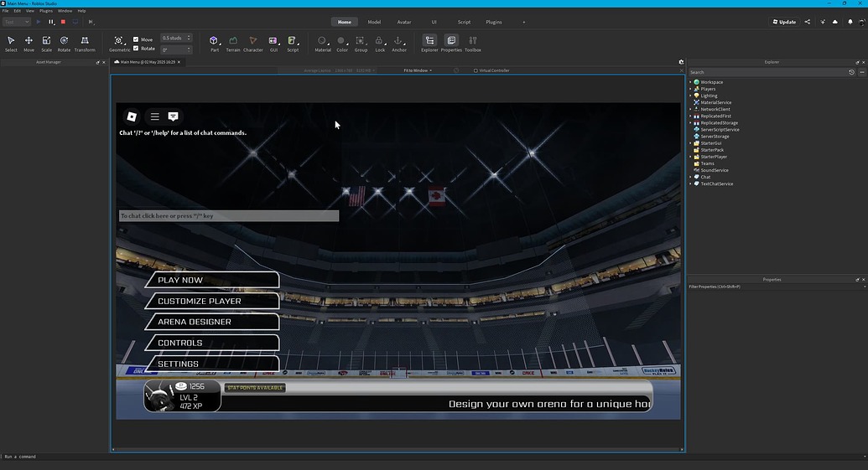Open the Fit to Window dropdown
Viewport: 868px width, 470px height.
coord(418,70)
